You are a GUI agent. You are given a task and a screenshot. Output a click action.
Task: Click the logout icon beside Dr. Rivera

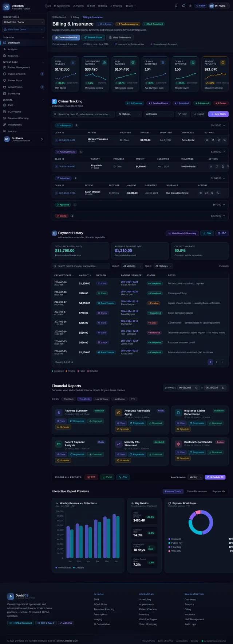pos(42,139)
